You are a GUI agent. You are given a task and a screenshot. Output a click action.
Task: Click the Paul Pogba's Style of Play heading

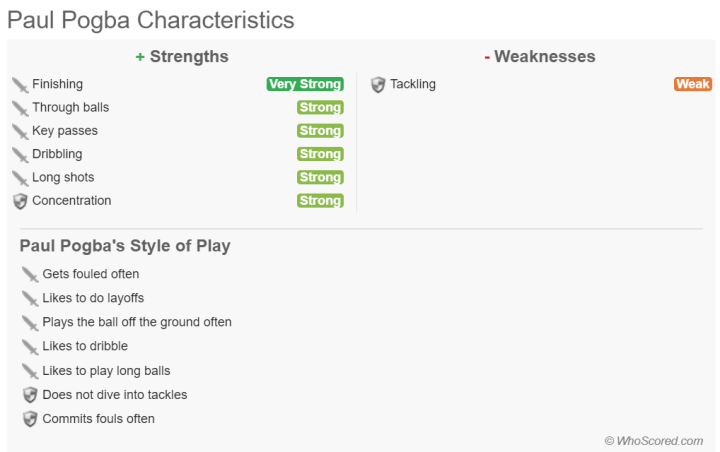coord(125,246)
